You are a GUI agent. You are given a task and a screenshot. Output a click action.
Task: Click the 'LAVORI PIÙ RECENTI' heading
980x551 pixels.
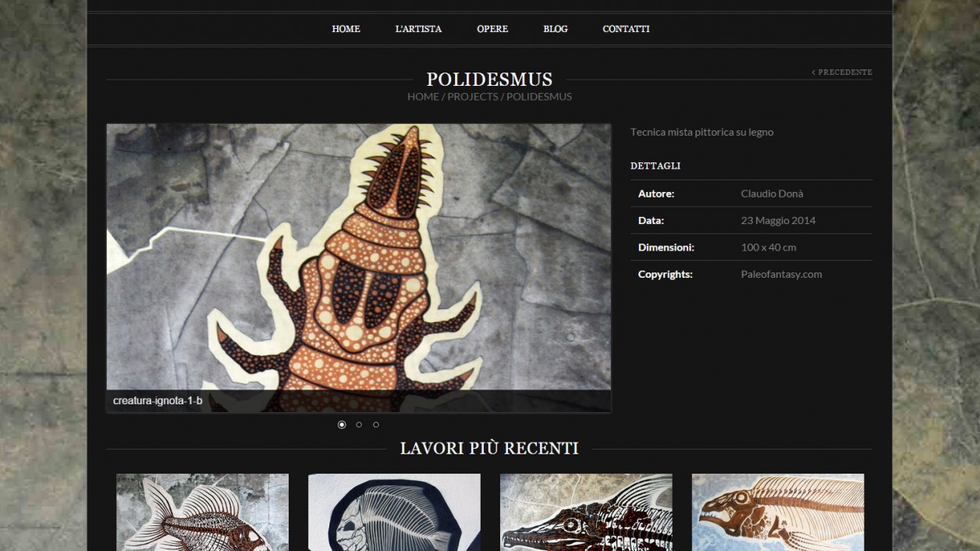[x=489, y=449]
